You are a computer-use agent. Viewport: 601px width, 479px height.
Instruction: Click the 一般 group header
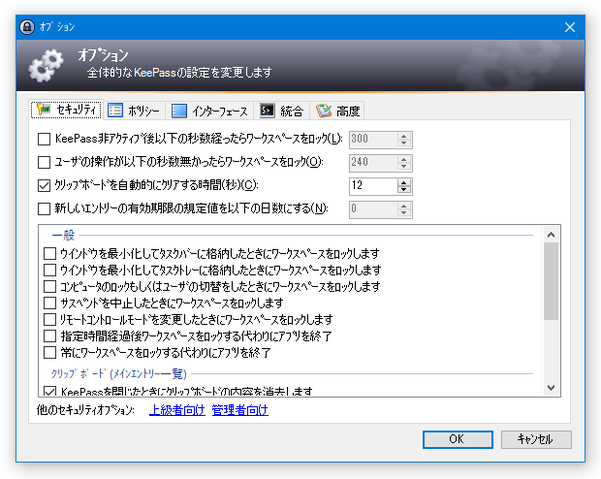tap(63, 235)
